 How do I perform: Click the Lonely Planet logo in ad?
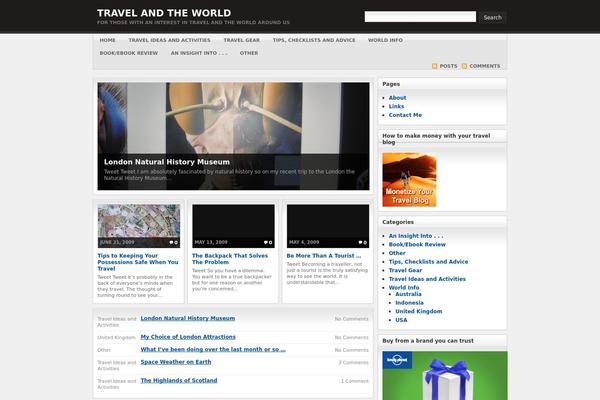[x=397, y=360]
